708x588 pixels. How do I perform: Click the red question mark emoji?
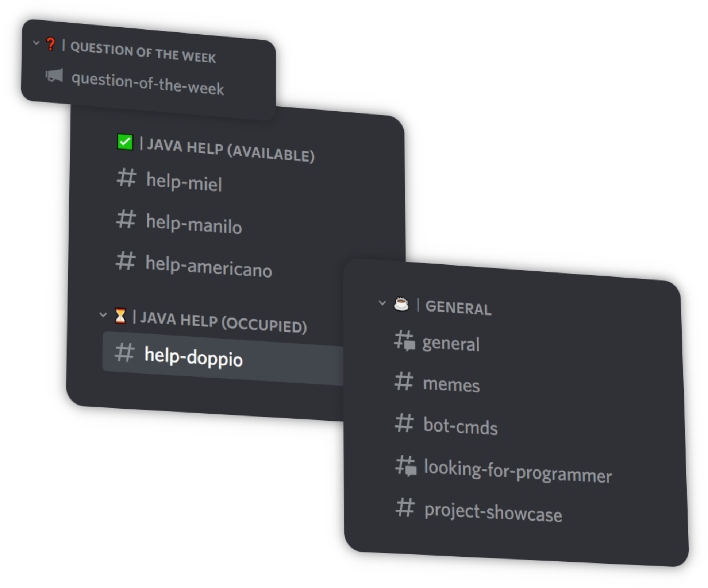pyautogui.click(x=51, y=44)
